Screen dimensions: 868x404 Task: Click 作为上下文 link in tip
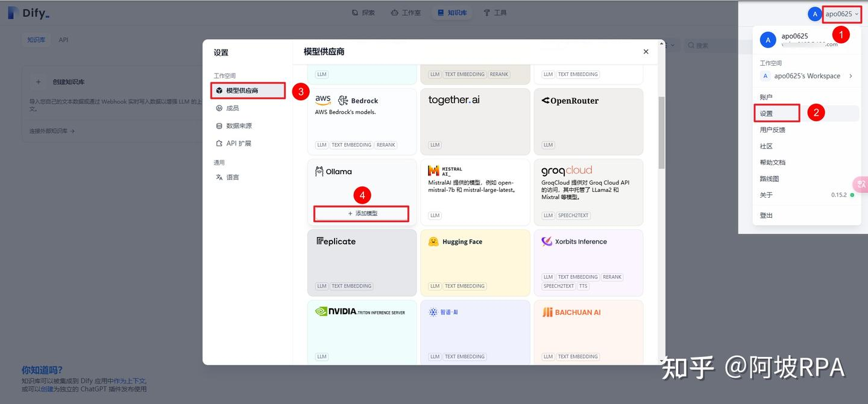pos(130,381)
